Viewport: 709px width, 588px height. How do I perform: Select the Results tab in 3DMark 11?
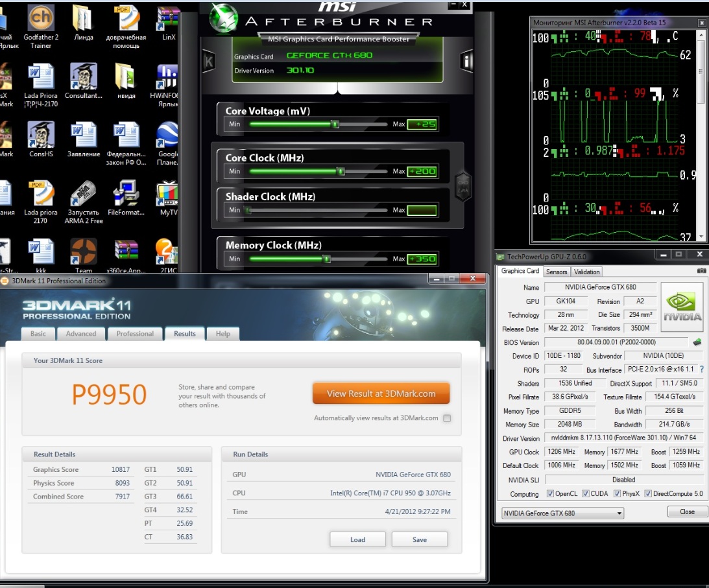(184, 334)
